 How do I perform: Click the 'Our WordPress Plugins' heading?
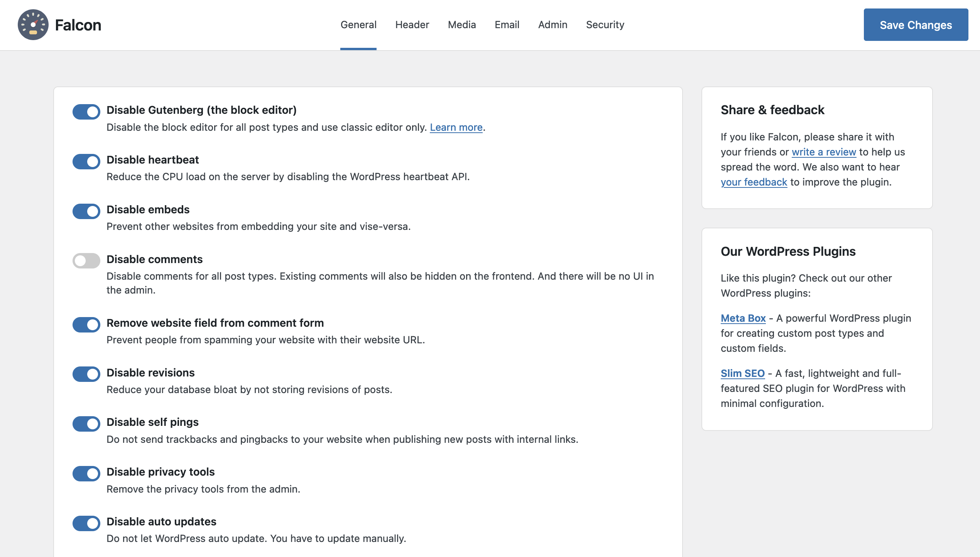click(788, 251)
